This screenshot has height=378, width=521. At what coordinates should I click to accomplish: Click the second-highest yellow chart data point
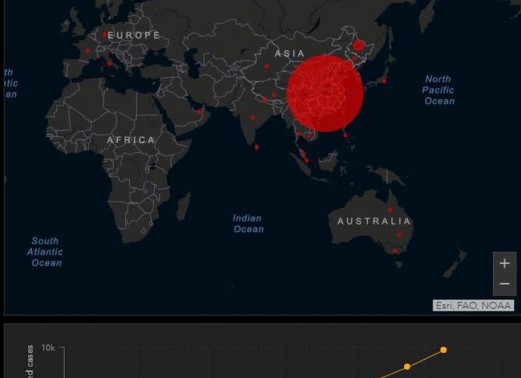(407, 367)
